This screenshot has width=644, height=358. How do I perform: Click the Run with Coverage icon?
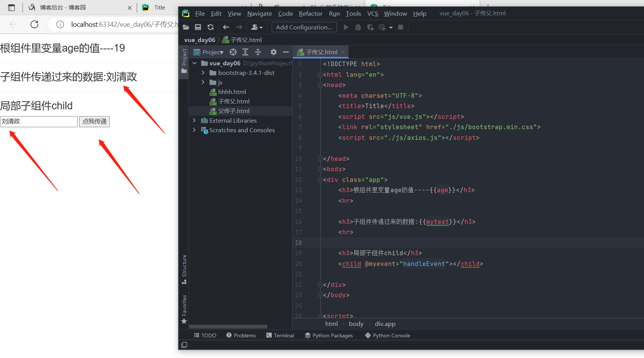(x=370, y=27)
